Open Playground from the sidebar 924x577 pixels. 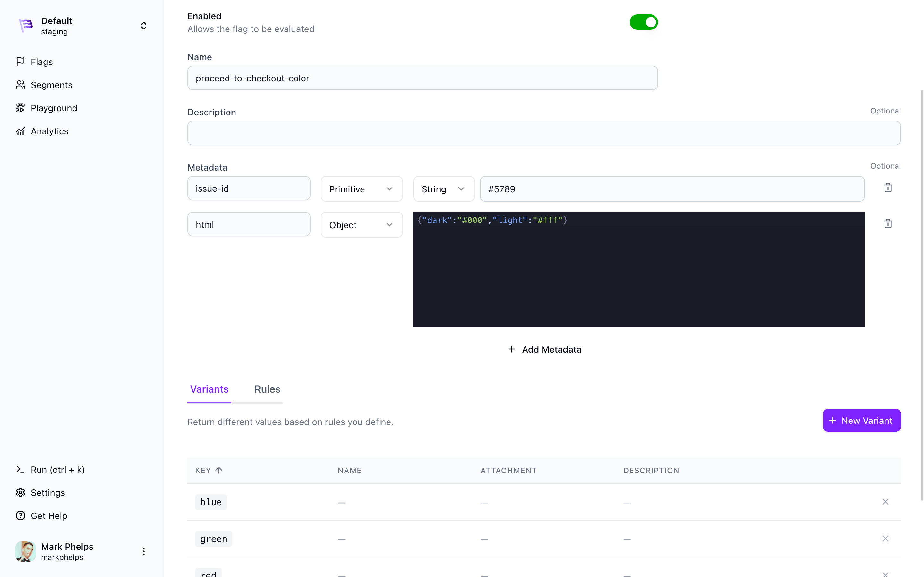point(54,108)
